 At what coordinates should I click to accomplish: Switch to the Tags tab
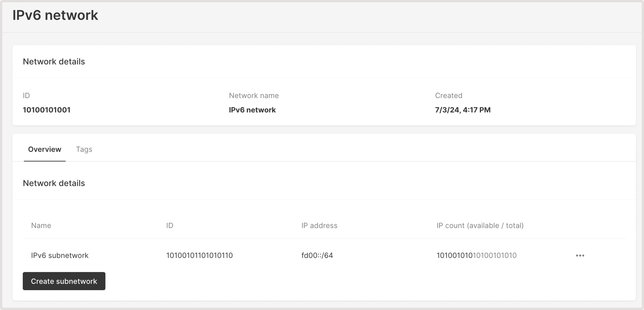(84, 149)
